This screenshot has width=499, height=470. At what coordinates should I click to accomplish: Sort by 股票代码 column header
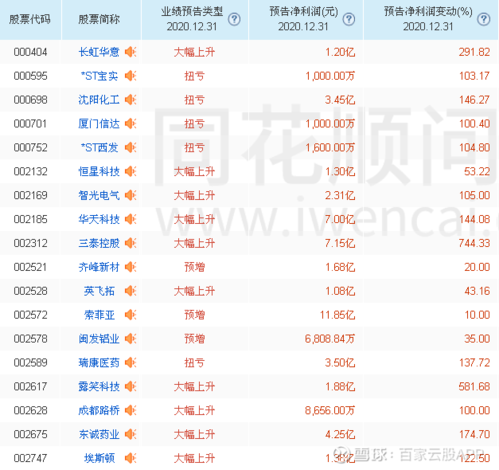point(30,20)
